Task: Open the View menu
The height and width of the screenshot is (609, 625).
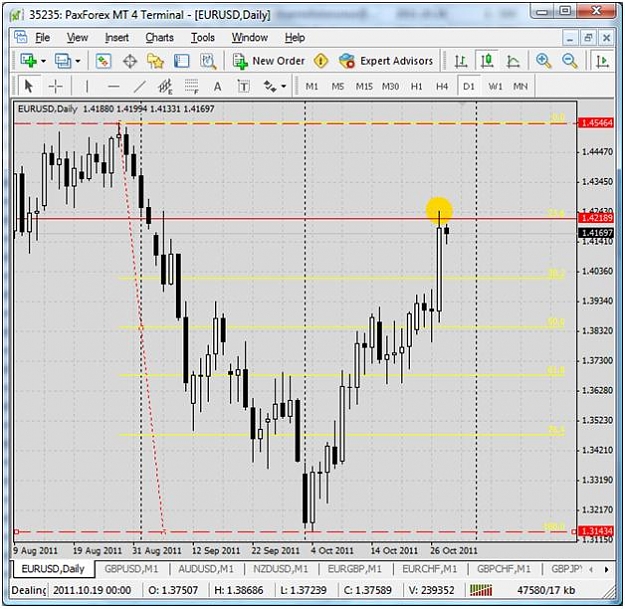Action: pos(77,37)
